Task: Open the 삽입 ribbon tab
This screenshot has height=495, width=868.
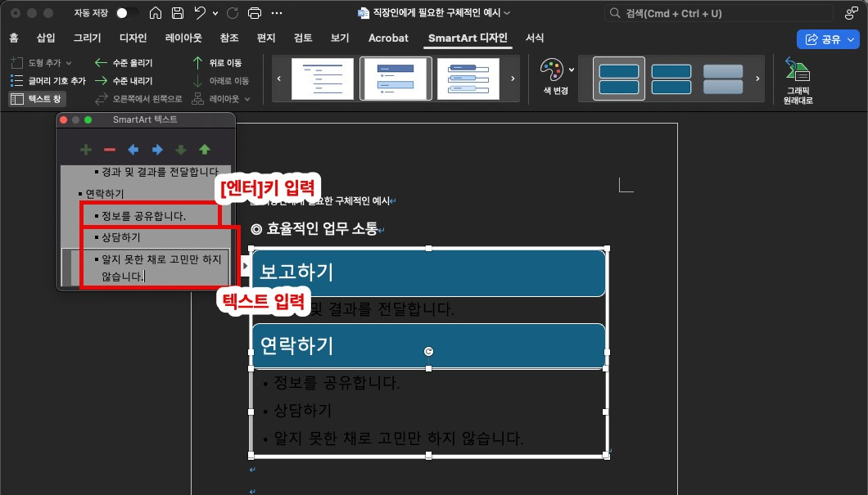Action: coord(45,38)
